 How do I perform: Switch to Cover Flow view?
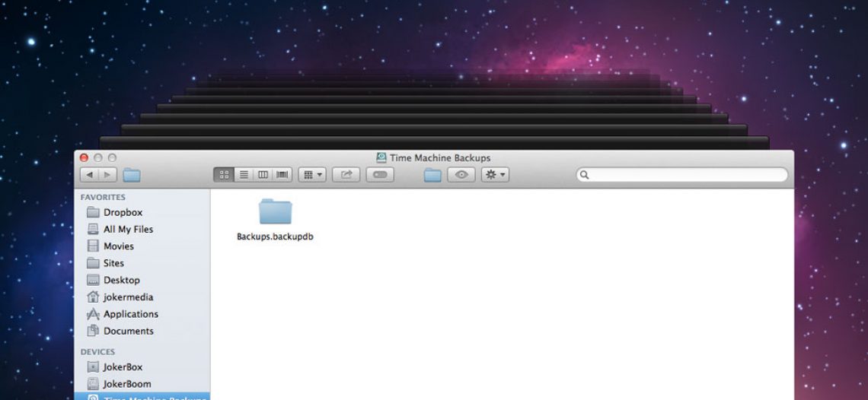pos(282,175)
